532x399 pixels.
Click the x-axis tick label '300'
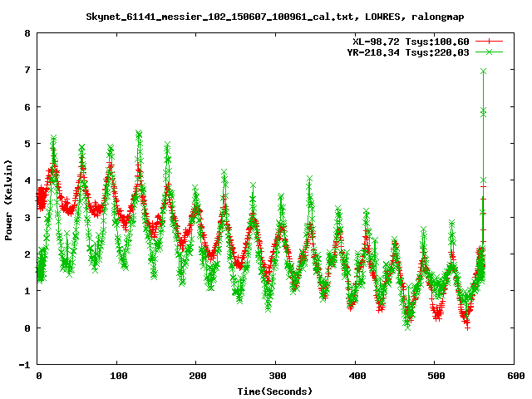[277, 376]
